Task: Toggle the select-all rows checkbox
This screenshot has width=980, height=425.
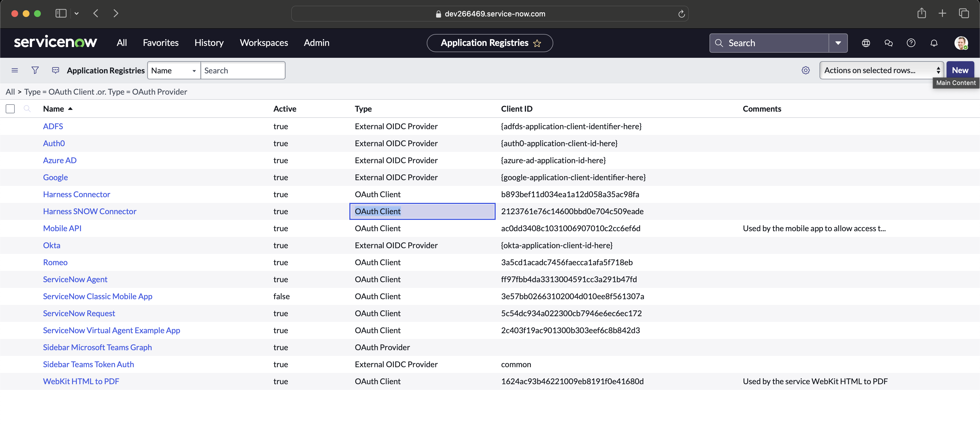Action: 10,109
